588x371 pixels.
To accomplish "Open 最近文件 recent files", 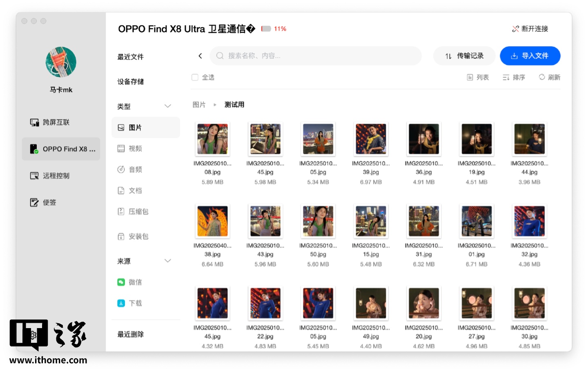I will pos(131,57).
